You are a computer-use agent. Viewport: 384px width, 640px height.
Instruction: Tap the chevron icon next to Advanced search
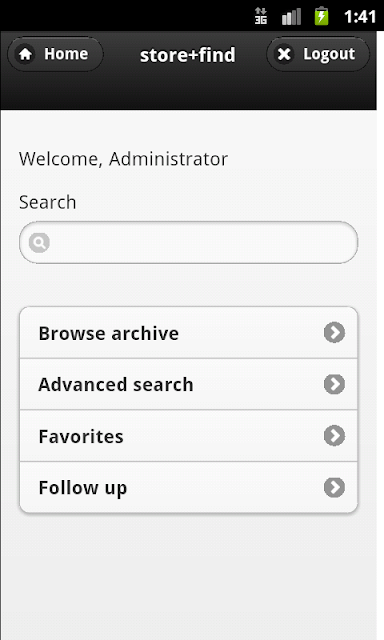pyautogui.click(x=334, y=384)
